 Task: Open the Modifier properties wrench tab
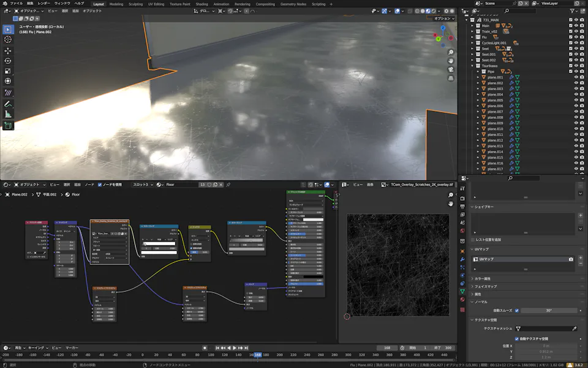(462, 259)
